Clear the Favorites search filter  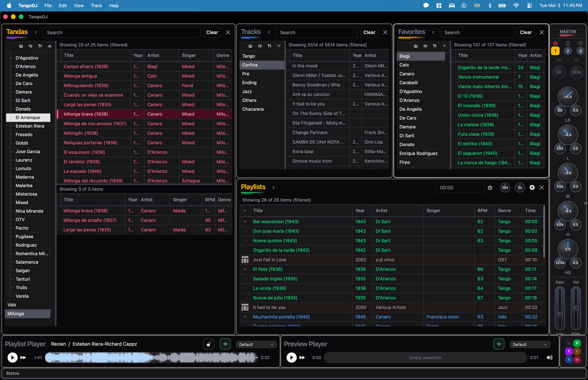pyautogui.click(x=526, y=32)
